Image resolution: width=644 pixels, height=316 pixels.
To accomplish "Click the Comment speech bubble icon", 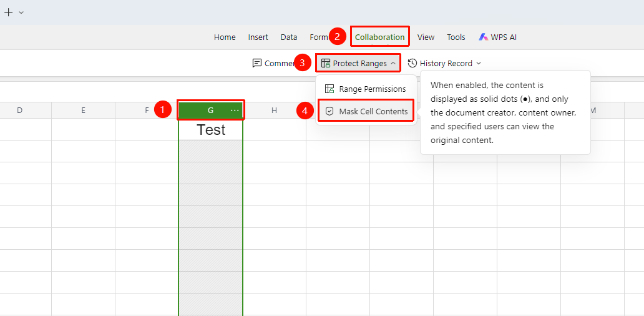I will pos(257,63).
